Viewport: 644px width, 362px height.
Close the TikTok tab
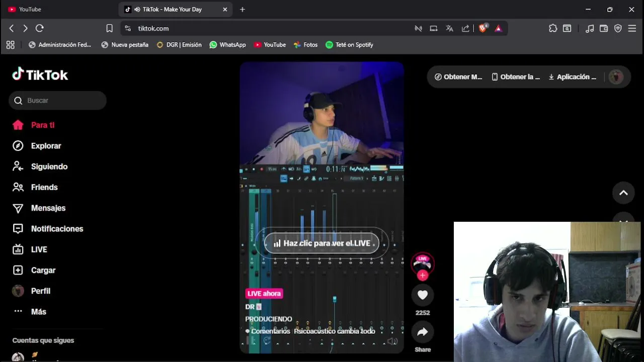225,10
